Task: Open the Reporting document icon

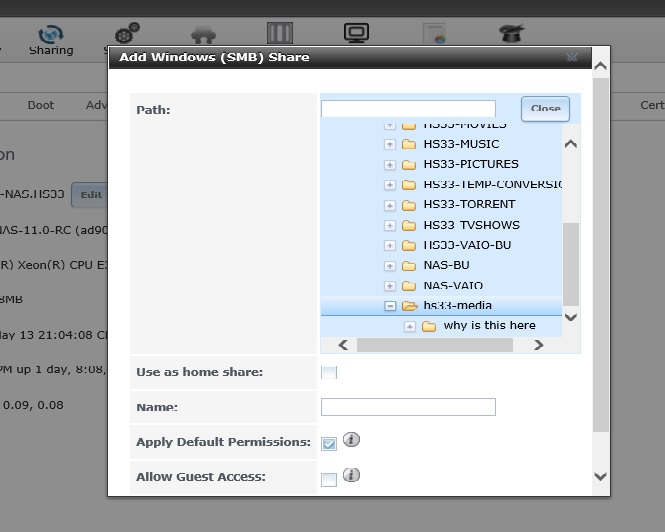Action: 434,34
